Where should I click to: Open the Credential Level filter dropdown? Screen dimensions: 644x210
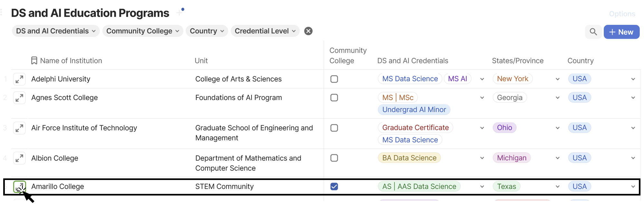coord(265,31)
